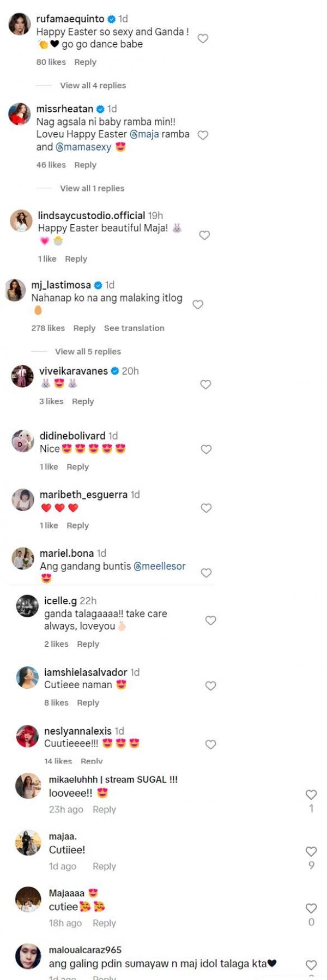Like neslyannalexis's Cuutieeee comment
This screenshot has width=327, height=980.
[210, 744]
